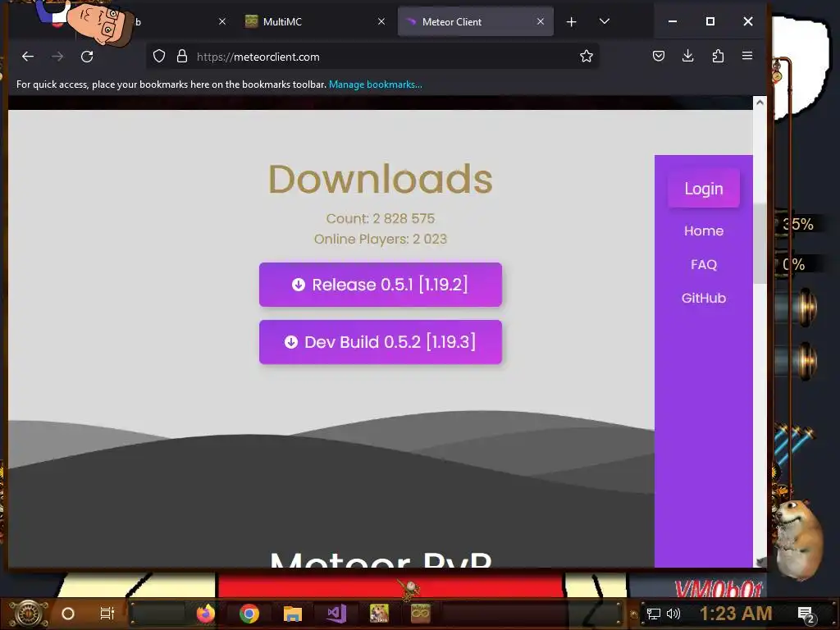Reload the Meteor Client page
This screenshot has height=630, width=840.
pos(87,57)
